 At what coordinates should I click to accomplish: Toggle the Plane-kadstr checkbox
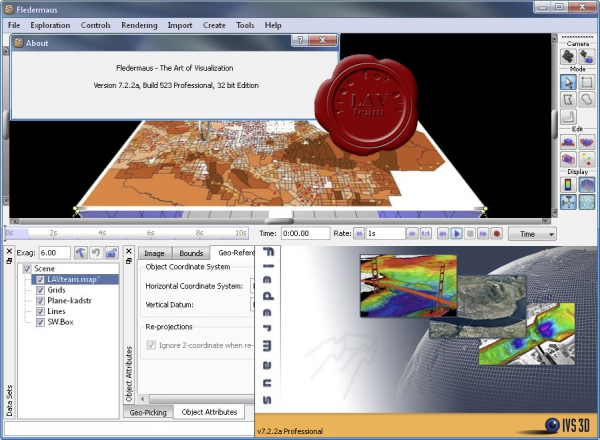[x=40, y=301]
